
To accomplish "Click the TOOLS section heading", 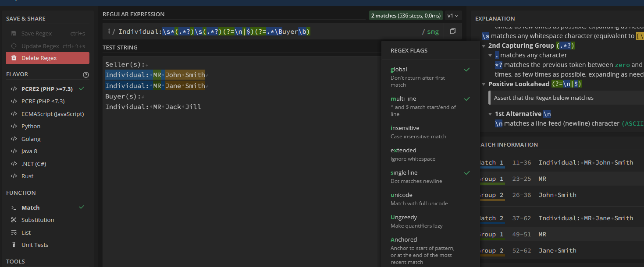I will (x=15, y=261).
